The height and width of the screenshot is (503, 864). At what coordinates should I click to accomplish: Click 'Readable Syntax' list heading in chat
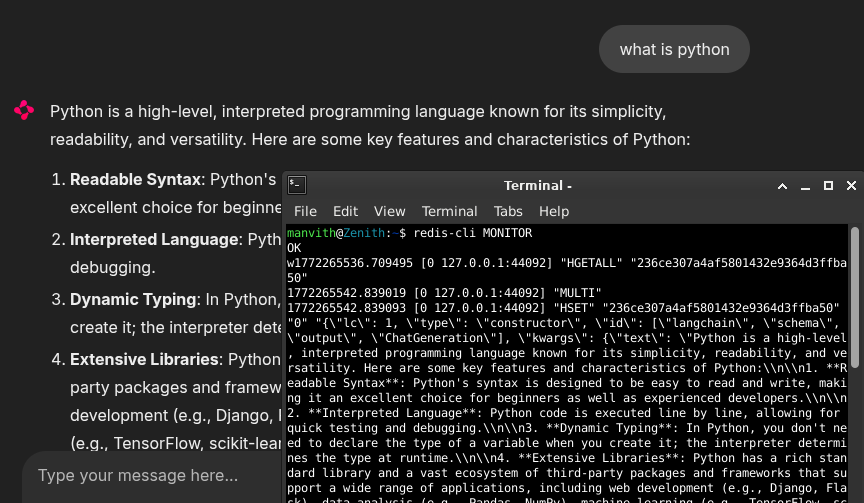(x=135, y=180)
